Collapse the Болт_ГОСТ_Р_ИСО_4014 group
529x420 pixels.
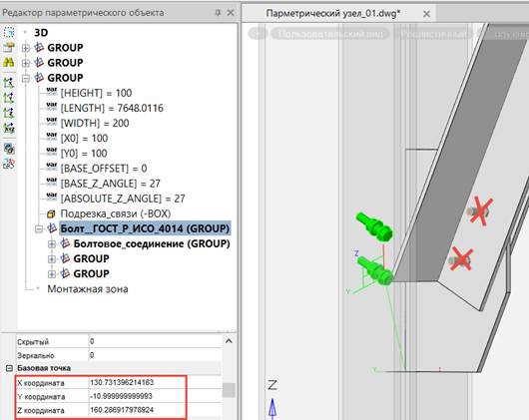coord(39,228)
